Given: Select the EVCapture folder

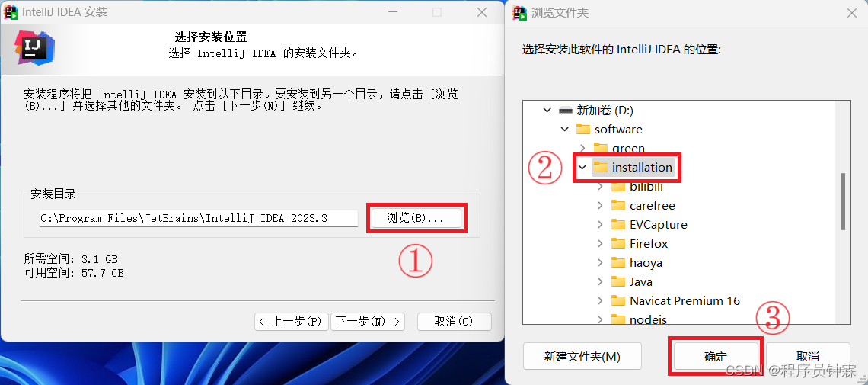Looking at the screenshot, I should click(658, 224).
